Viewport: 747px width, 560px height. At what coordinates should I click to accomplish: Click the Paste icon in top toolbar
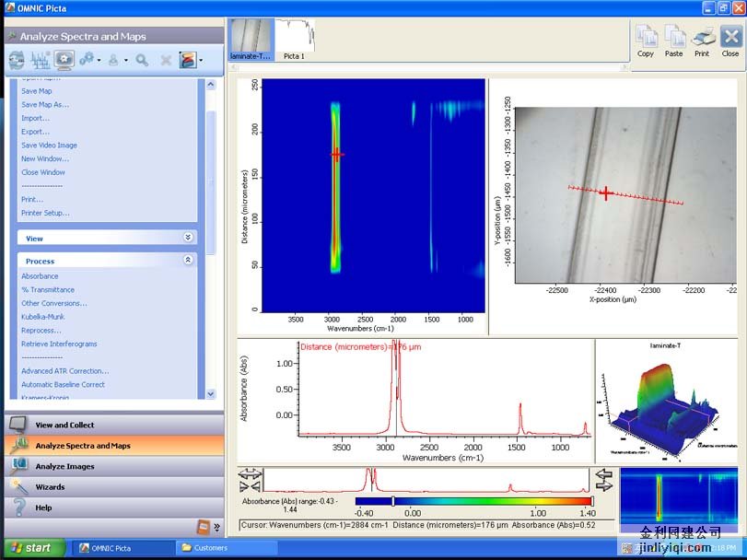point(673,38)
